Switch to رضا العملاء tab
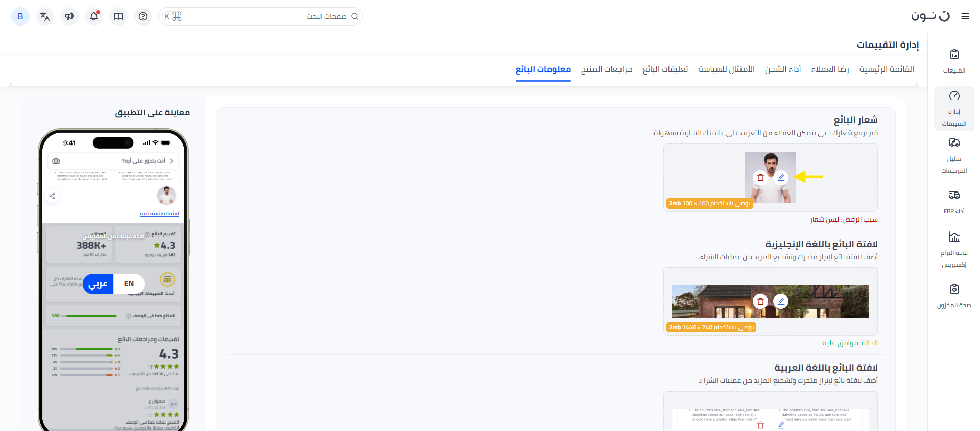This screenshot has width=980, height=431. click(830, 69)
